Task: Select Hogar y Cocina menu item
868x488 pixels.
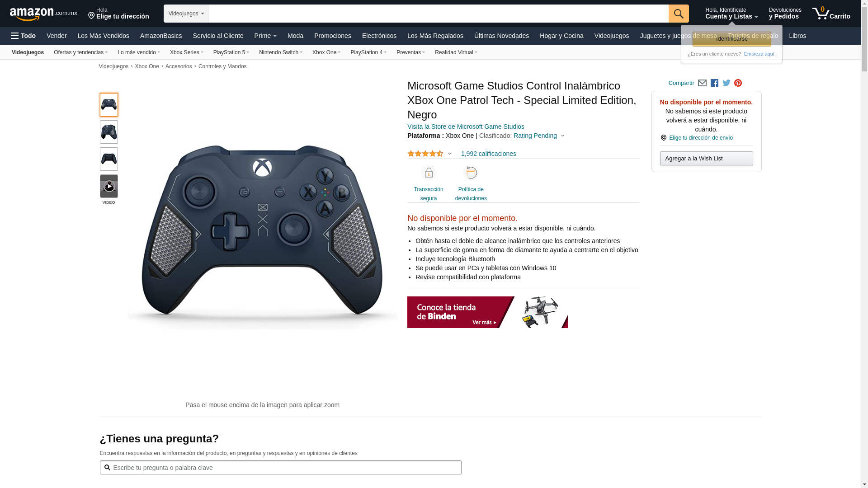Action: click(561, 36)
